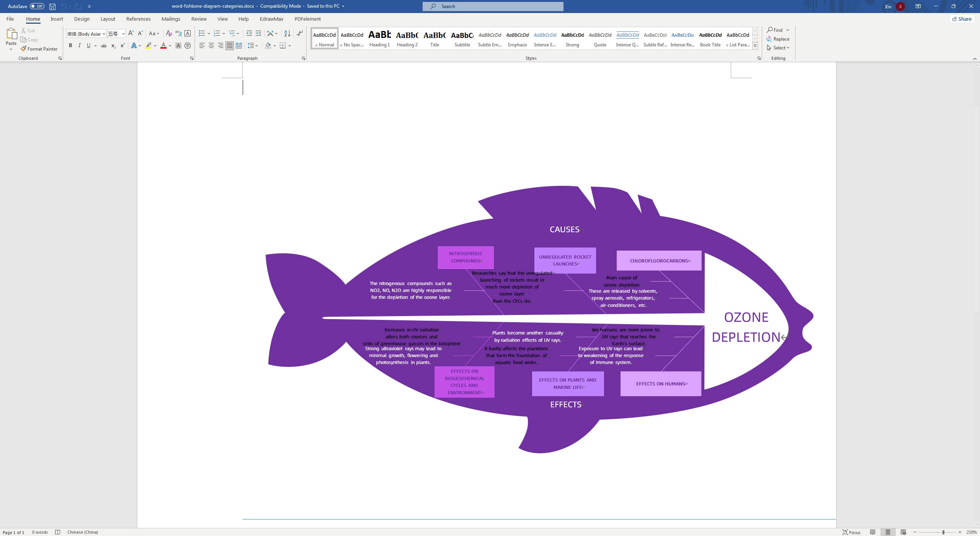Center align the paragraph
The height and width of the screenshot is (536, 980).
pos(211,46)
